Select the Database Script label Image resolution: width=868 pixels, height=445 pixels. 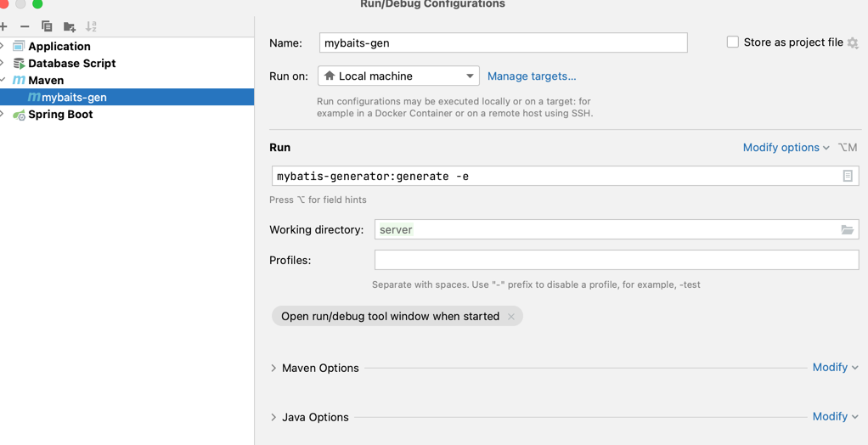pyautogui.click(x=72, y=64)
